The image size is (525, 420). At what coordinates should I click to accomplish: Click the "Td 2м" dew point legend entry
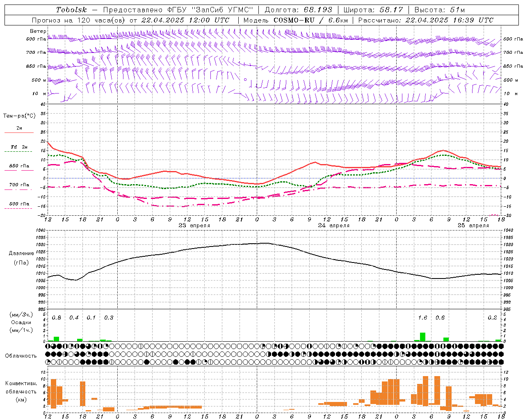tap(19, 147)
